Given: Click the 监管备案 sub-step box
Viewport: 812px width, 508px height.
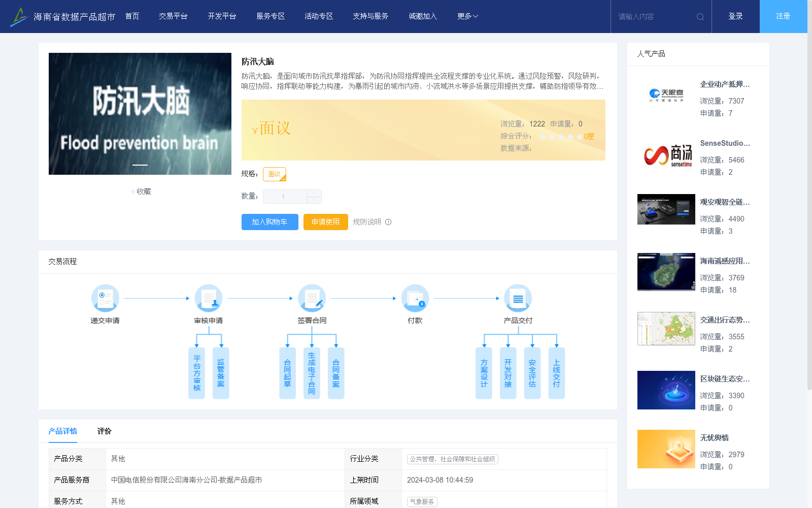Looking at the screenshot, I should pyautogui.click(x=221, y=373).
